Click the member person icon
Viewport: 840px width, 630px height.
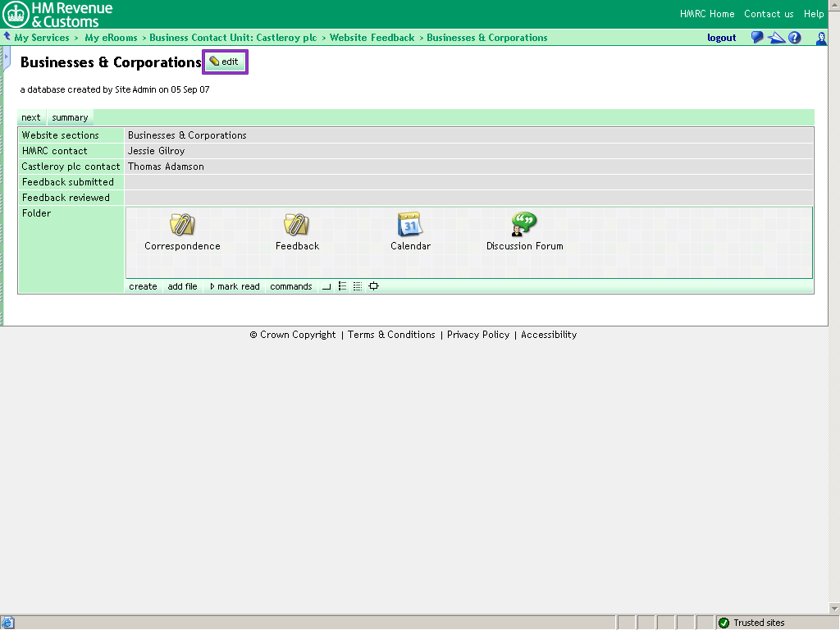tap(820, 38)
